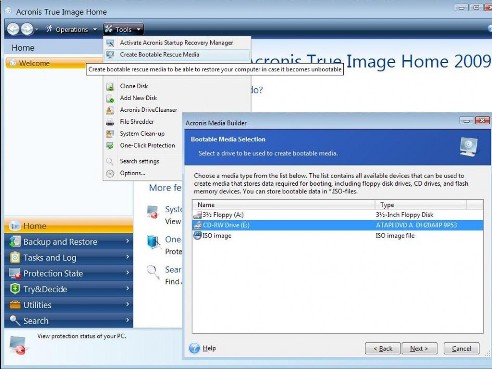The height and width of the screenshot is (369, 492).
Task: Click the Tasks and Log icon
Action: pyautogui.click(x=15, y=257)
